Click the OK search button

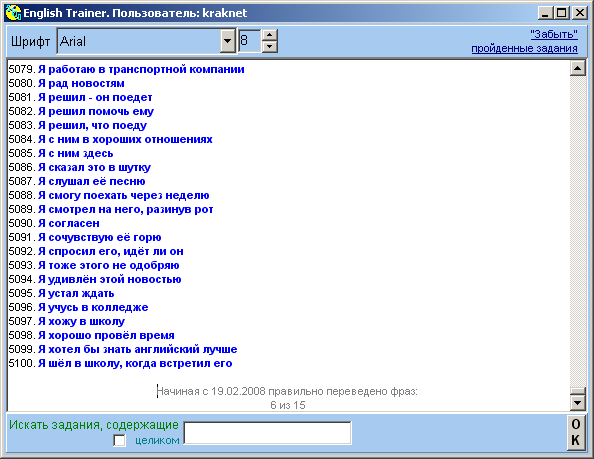click(575, 433)
